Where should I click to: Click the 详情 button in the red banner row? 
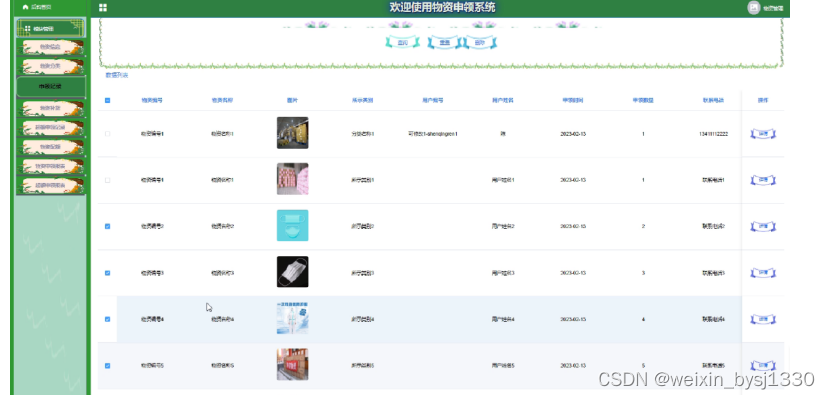[x=763, y=365]
